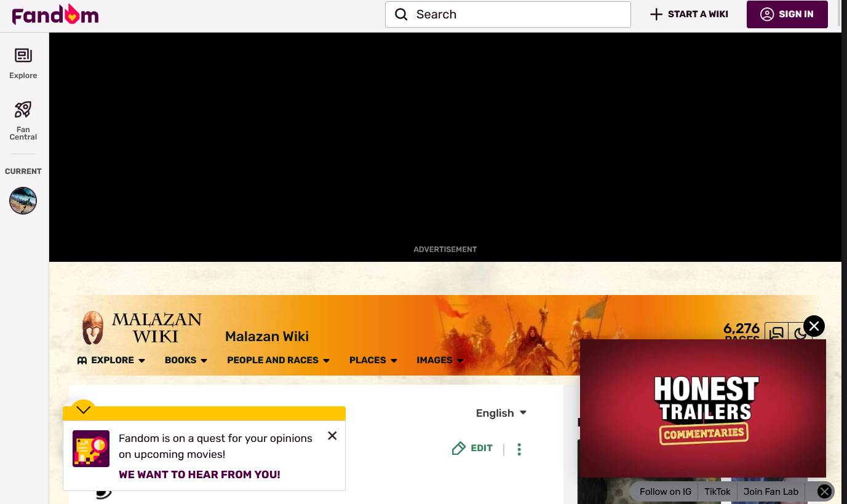This screenshot has height=504, width=847.
Task: Click the plus icon beside Start a Wiki
Action: (x=656, y=14)
